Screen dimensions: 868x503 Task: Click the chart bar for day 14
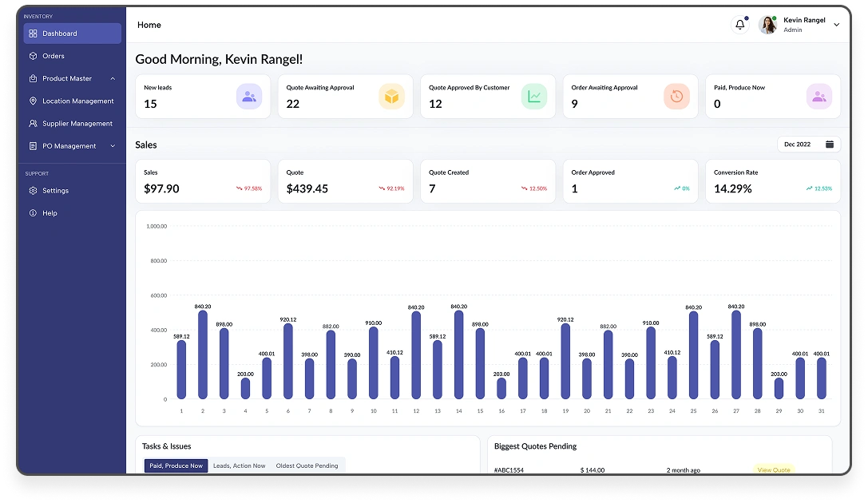(x=458, y=355)
